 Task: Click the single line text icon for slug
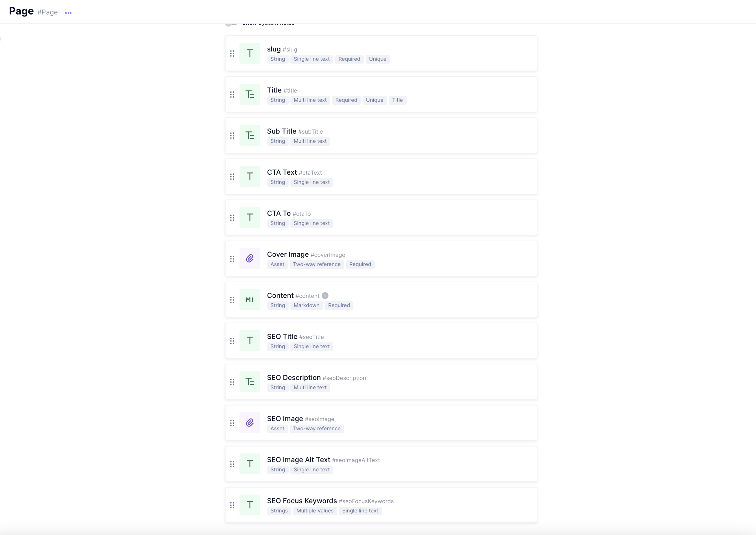(x=250, y=53)
